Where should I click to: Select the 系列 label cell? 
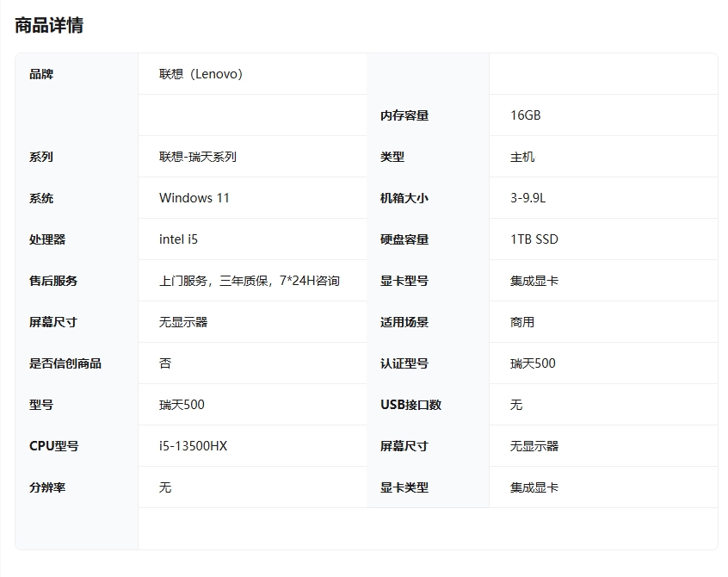click(41, 157)
